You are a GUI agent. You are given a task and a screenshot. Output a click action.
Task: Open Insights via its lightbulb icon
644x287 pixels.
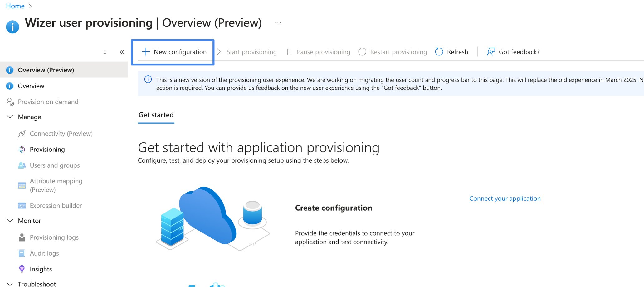[x=22, y=269]
